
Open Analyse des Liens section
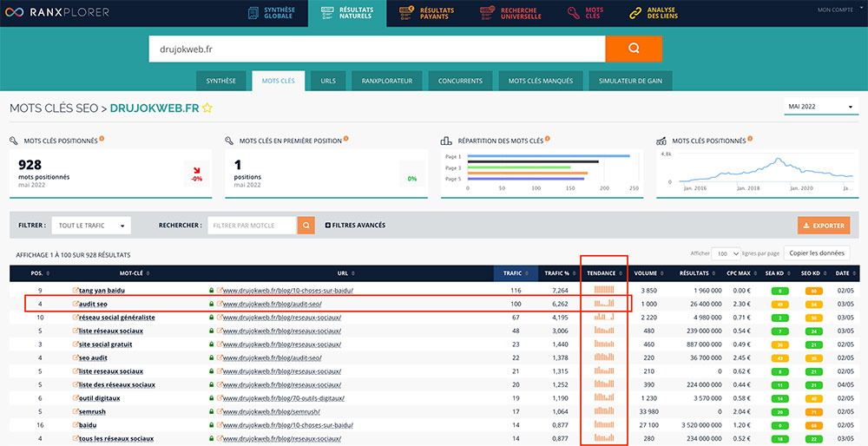click(x=654, y=13)
